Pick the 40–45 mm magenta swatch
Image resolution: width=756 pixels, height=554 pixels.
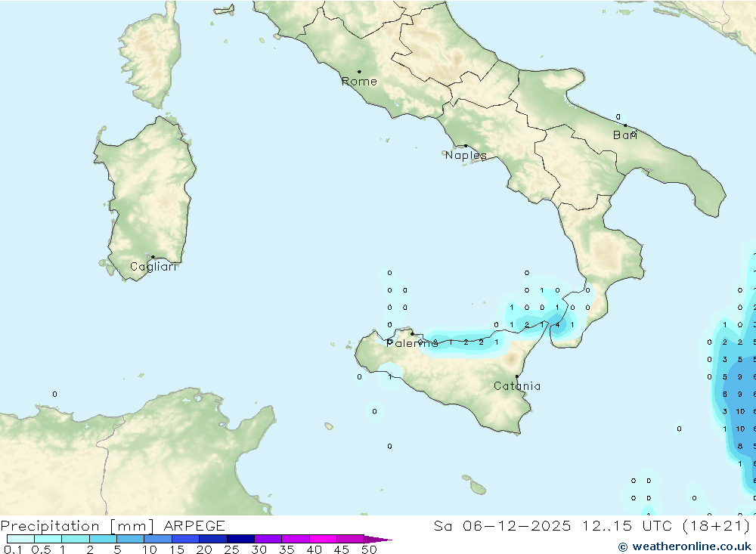(323, 539)
